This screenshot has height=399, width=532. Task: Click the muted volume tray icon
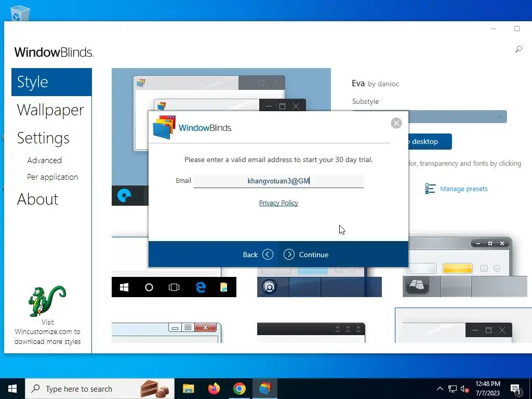click(x=465, y=389)
